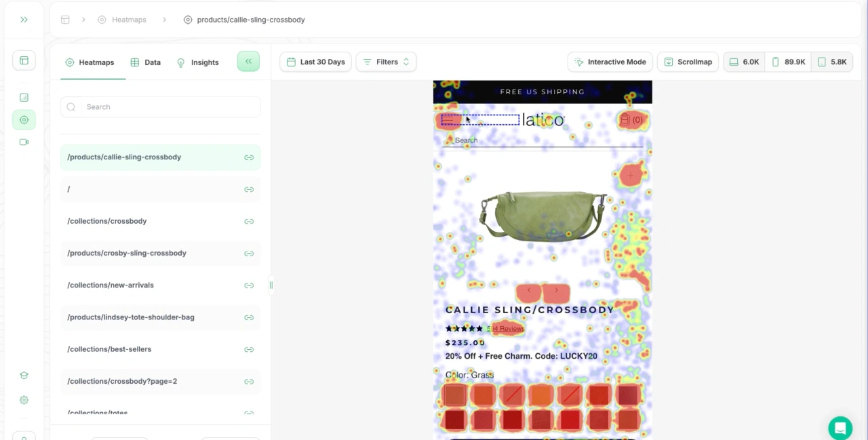This screenshot has height=440, width=868.
Task: Select /products/callie-sling-crossbody page
Action: [x=160, y=157]
